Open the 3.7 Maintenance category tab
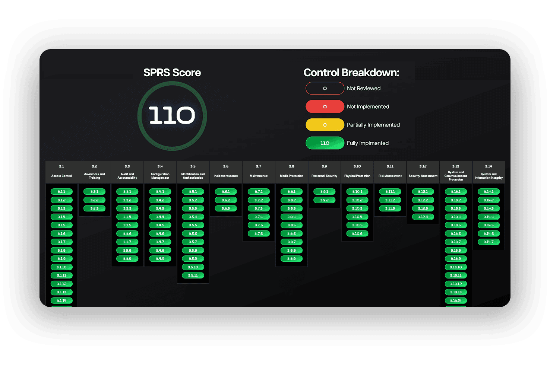Image resolution: width=550 pixels, height=392 pixels. click(259, 172)
